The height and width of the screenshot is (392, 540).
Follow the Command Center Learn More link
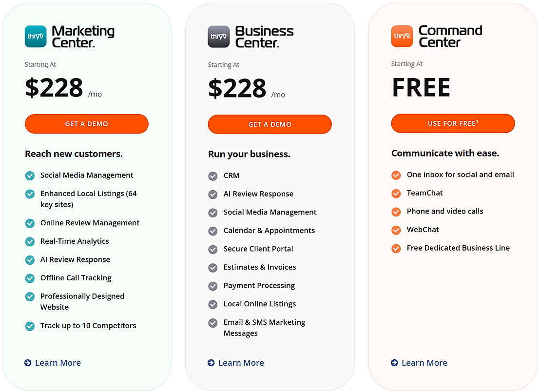pos(424,363)
